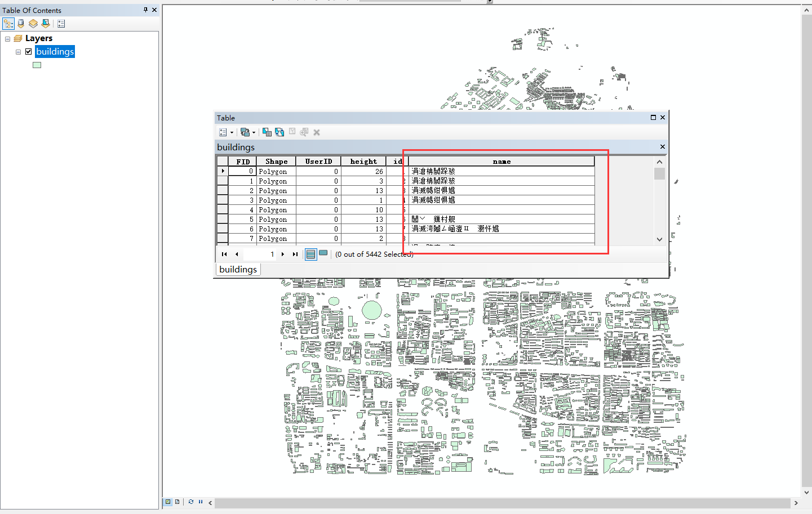The width and height of the screenshot is (812, 514).
Task: Select the Show All Records icon
Action: click(310, 253)
